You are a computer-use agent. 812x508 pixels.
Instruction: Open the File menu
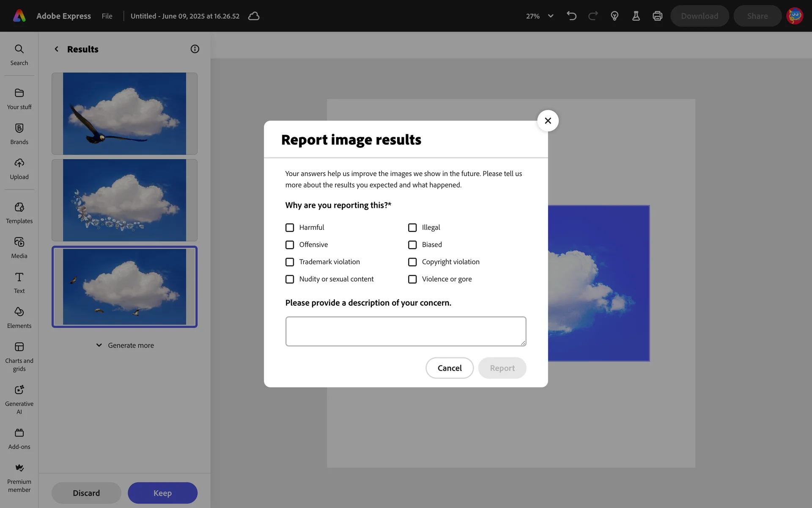pos(107,16)
